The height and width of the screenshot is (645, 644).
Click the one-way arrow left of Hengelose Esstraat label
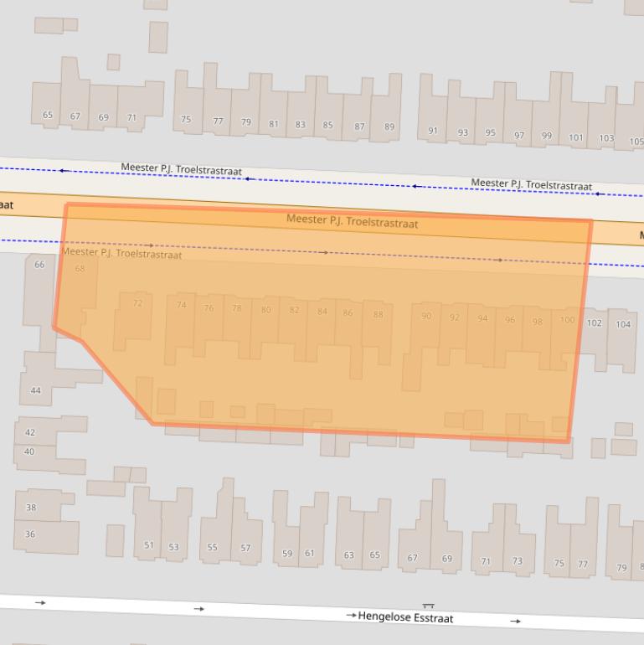click(x=351, y=616)
